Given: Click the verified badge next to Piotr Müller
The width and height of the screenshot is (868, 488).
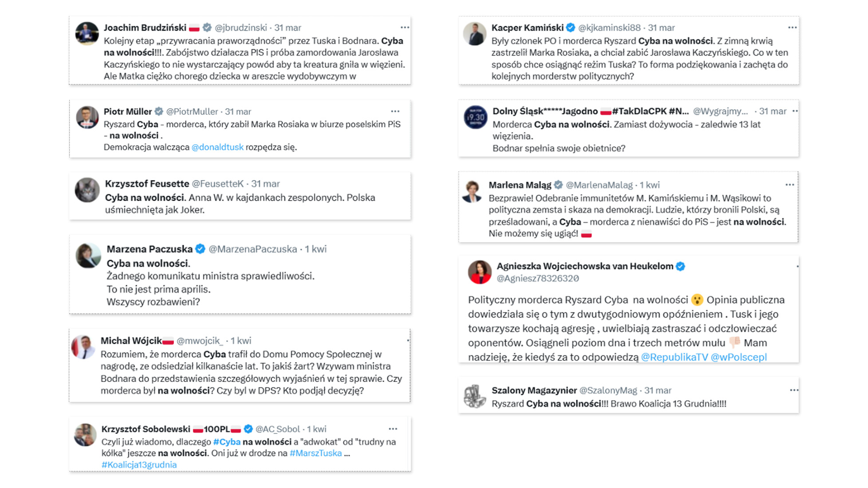Looking at the screenshot, I should 158,111.
